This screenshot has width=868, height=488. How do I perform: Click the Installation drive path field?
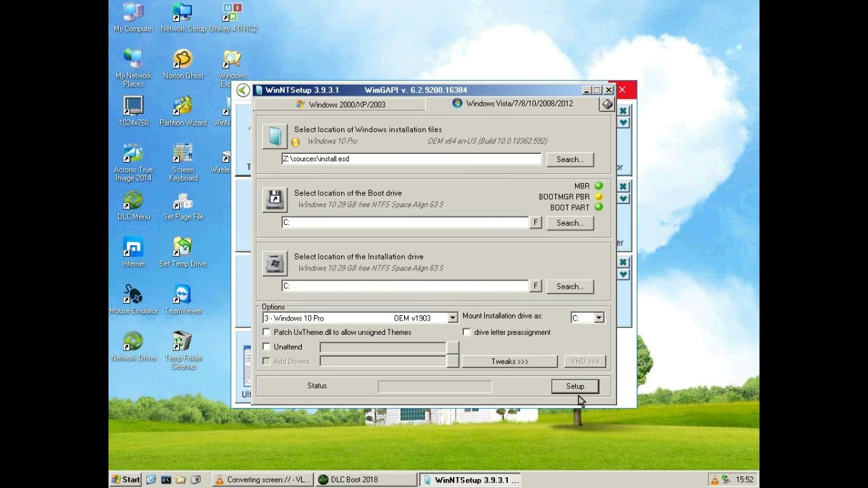pos(405,286)
